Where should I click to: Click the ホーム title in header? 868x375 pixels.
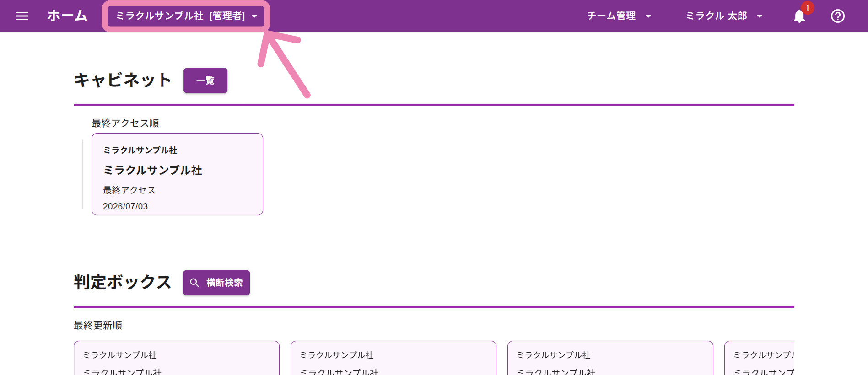point(67,16)
